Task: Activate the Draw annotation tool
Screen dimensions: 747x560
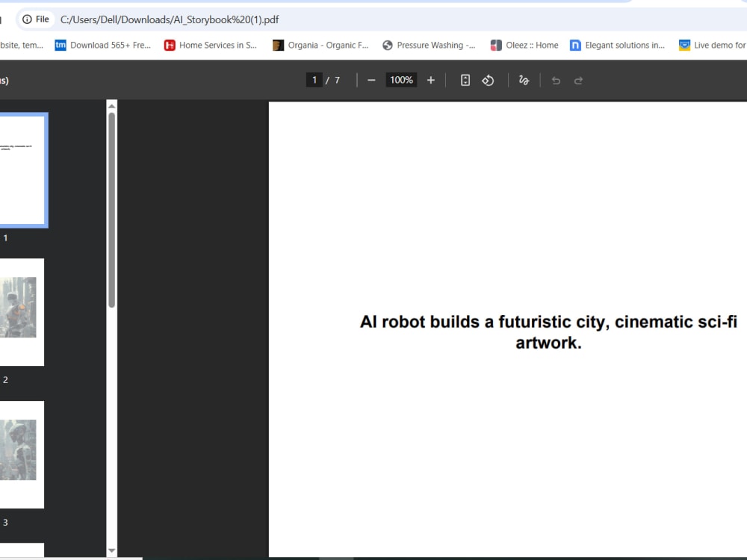Action: pyautogui.click(x=524, y=81)
